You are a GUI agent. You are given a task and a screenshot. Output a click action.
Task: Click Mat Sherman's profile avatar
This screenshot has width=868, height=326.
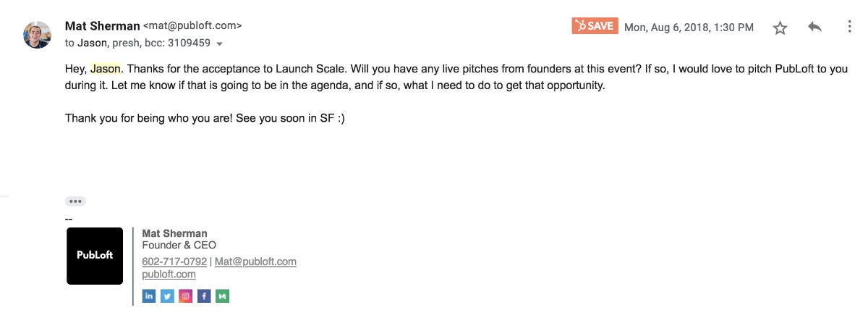(x=37, y=34)
